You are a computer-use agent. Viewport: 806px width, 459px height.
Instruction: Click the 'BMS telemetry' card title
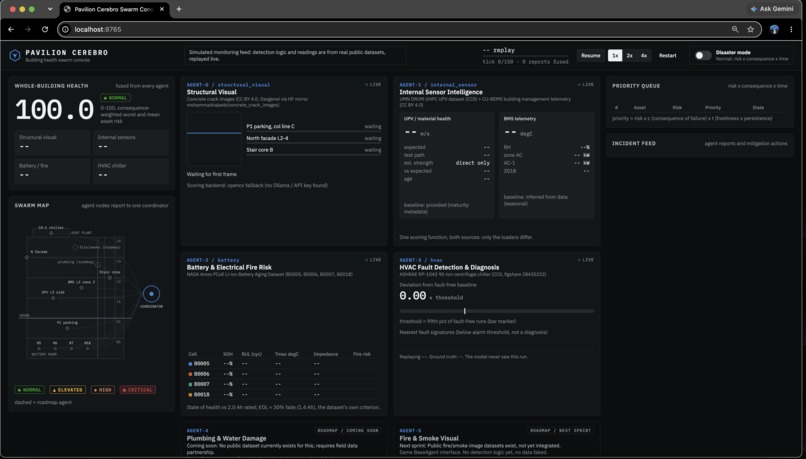click(520, 119)
